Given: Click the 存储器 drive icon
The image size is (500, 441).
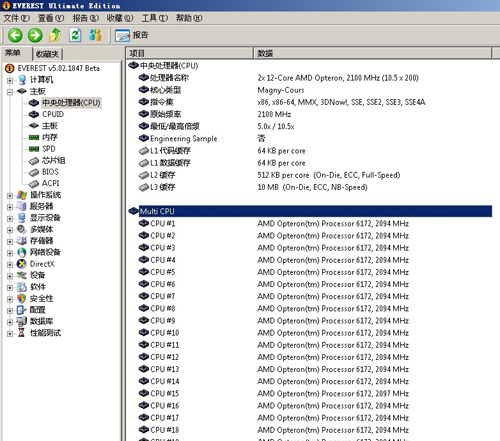Looking at the screenshot, I should pyautogui.click(x=22, y=241).
